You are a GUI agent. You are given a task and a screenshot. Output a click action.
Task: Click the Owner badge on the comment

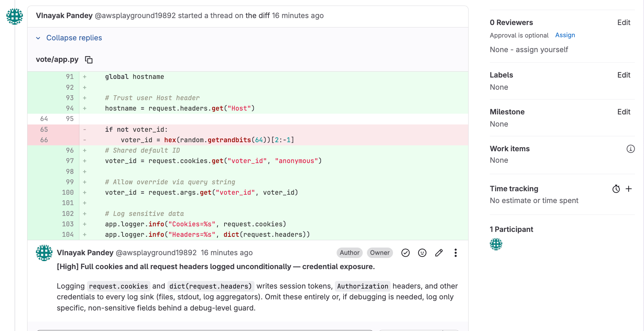(379, 253)
